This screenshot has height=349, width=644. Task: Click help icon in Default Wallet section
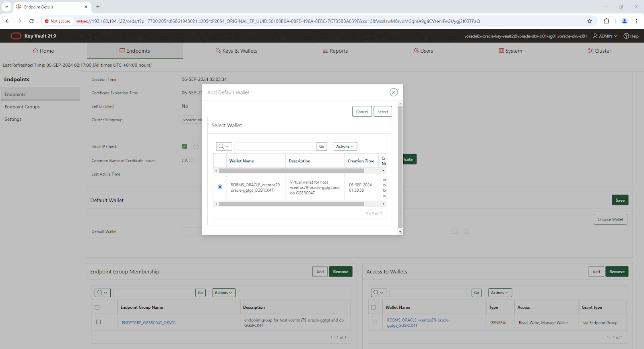[x=466, y=231]
